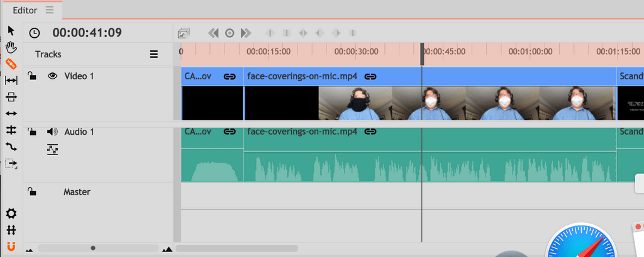The image size is (644, 257).
Task: Toggle the Master track lock icon
Action: [31, 192]
